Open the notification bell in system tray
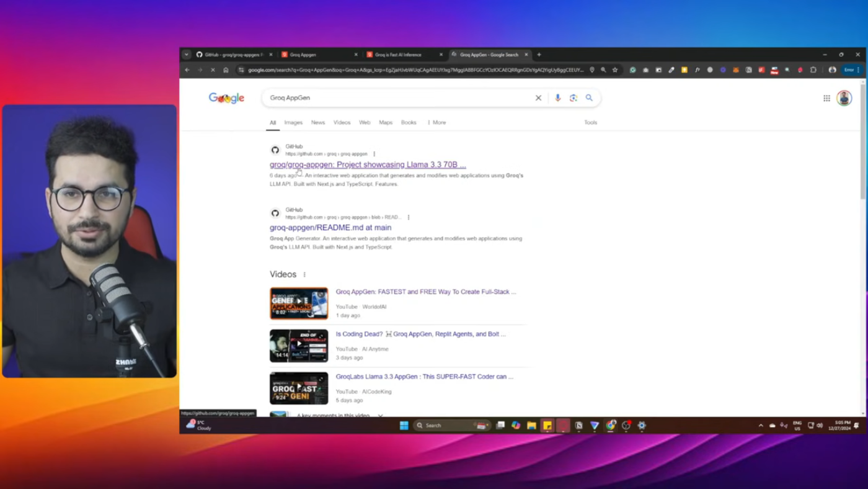The image size is (868, 489). [856, 425]
